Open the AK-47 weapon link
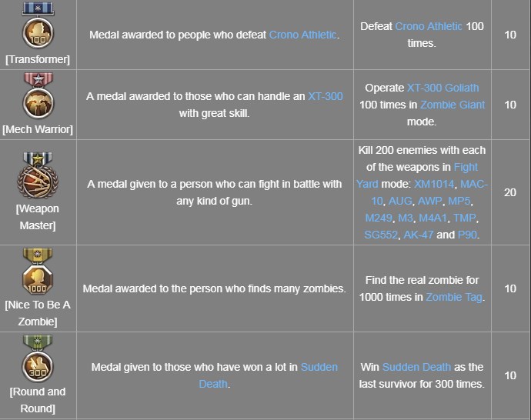This screenshot has width=531, height=420. click(418, 235)
